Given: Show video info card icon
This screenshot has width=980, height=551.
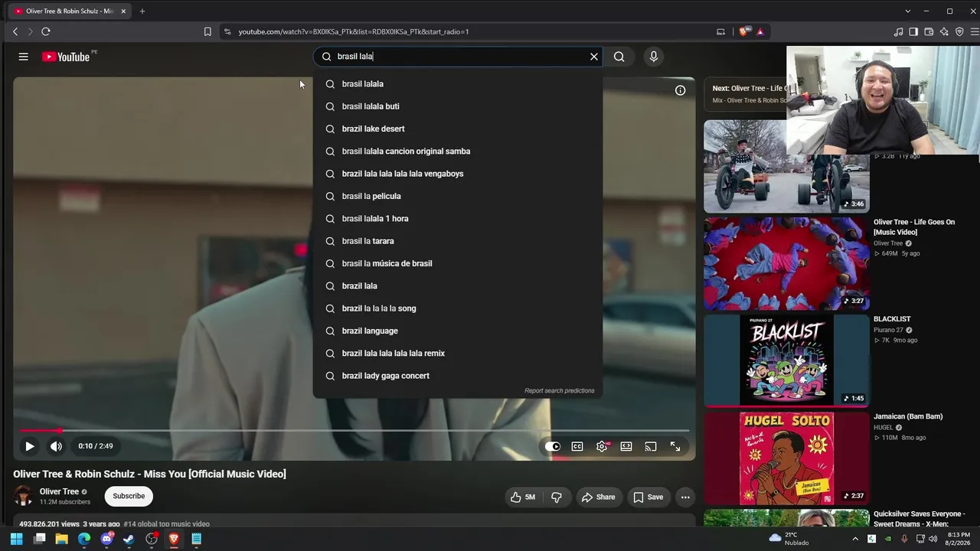Looking at the screenshot, I should (x=680, y=90).
